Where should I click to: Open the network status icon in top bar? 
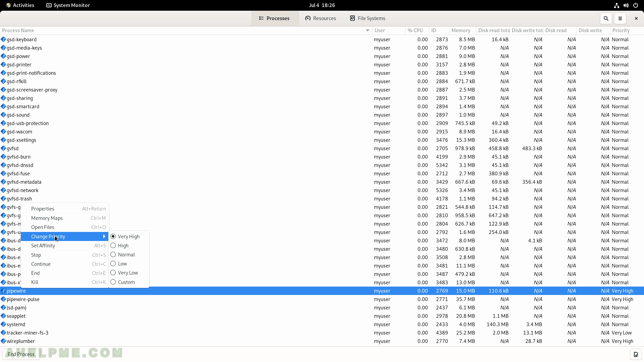click(616, 5)
